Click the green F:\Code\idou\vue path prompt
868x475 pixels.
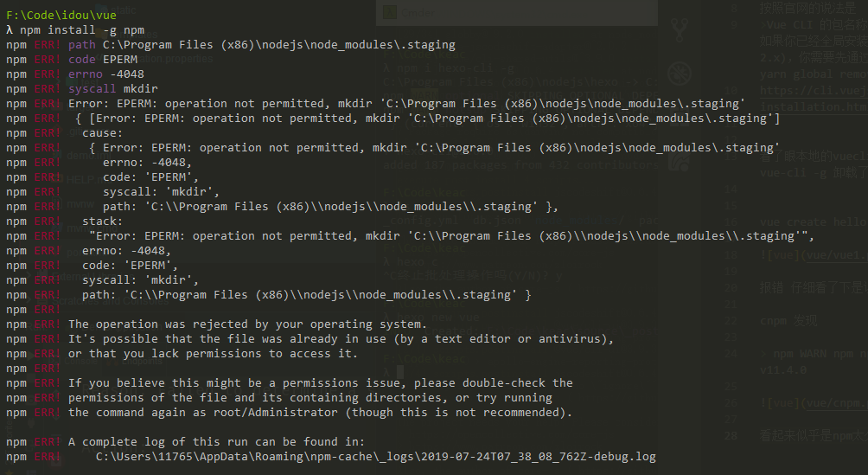[x=61, y=15]
